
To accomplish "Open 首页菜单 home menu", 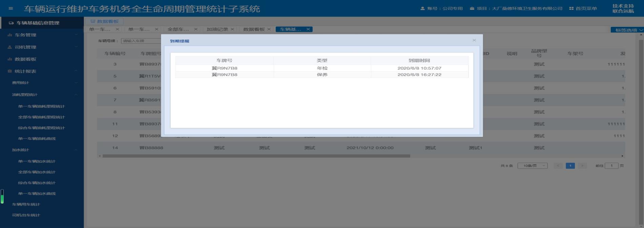I will tap(583, 8).
